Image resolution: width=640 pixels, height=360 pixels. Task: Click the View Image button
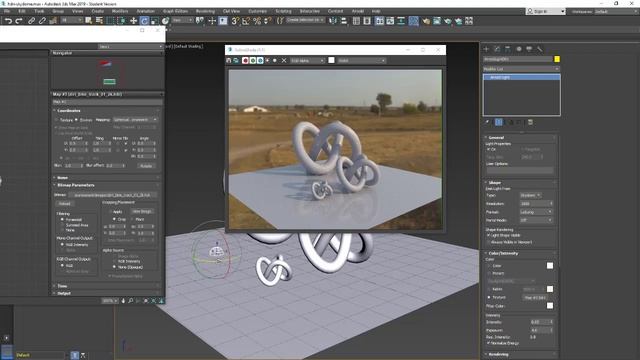point(142,212)
